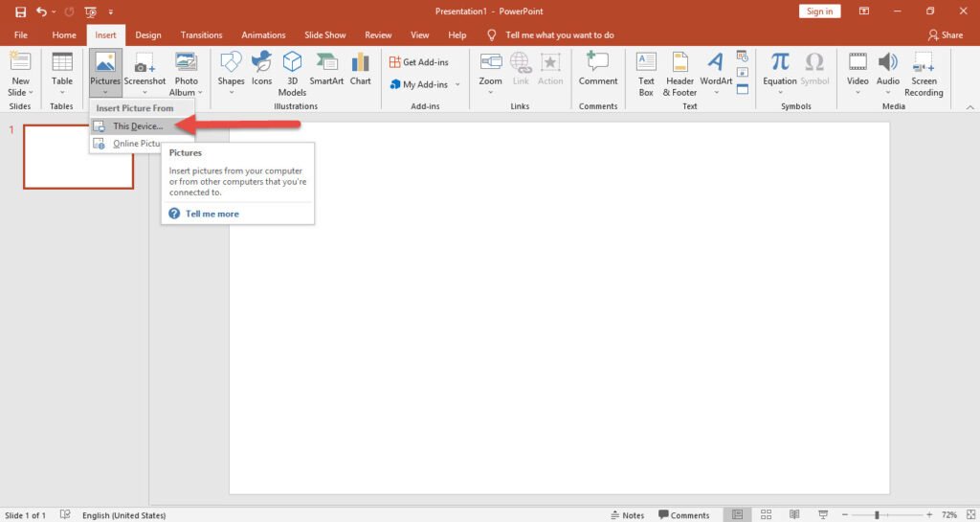Click the Zoom links button
Image resolution: width=980 pixels, height=522 pixels.
coord(490,73)
